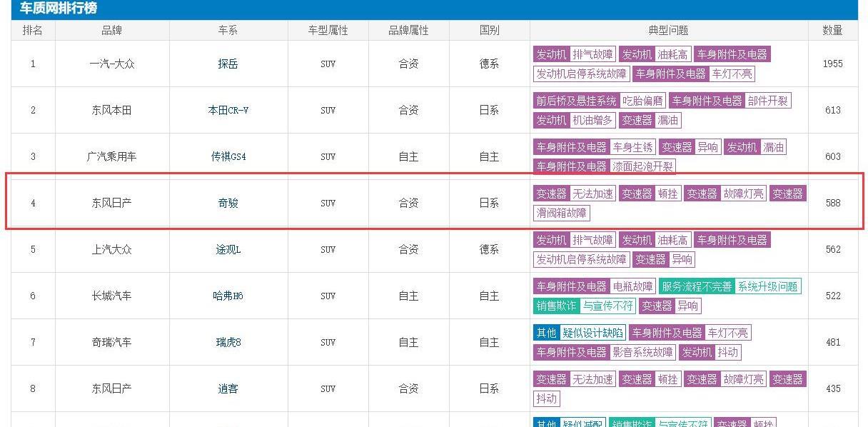
Task: Click the 前后桥及悬挂系统 tag
Action: (576, 101)
